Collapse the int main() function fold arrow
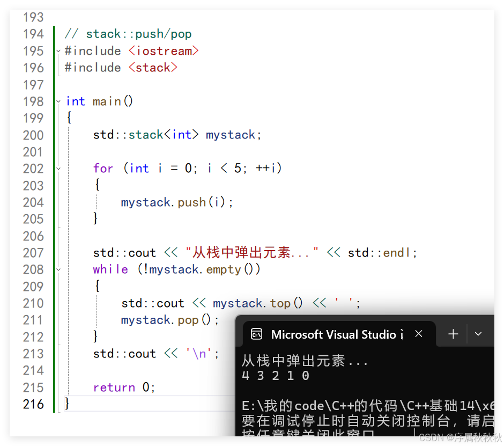504x446 pixels. tap(58, 101)
